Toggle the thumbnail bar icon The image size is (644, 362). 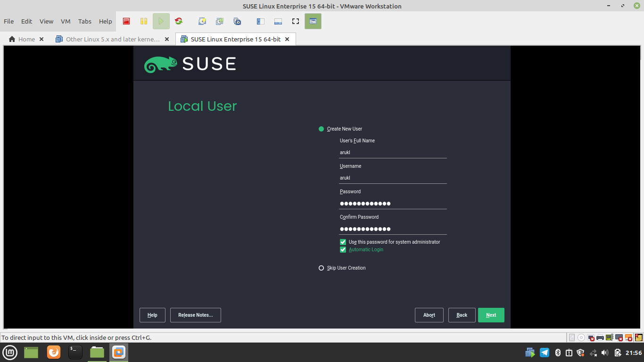click(278, 21)
